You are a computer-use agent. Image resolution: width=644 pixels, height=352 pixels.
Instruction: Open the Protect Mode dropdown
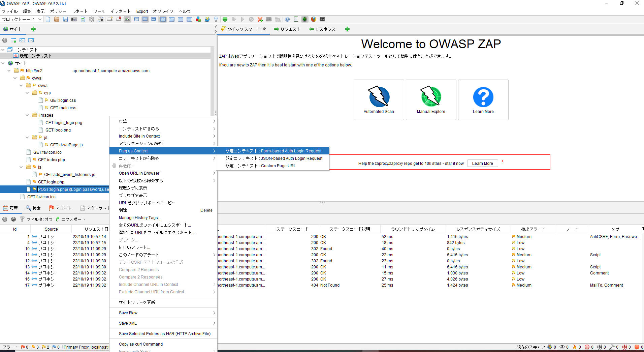tap(22, 19)
